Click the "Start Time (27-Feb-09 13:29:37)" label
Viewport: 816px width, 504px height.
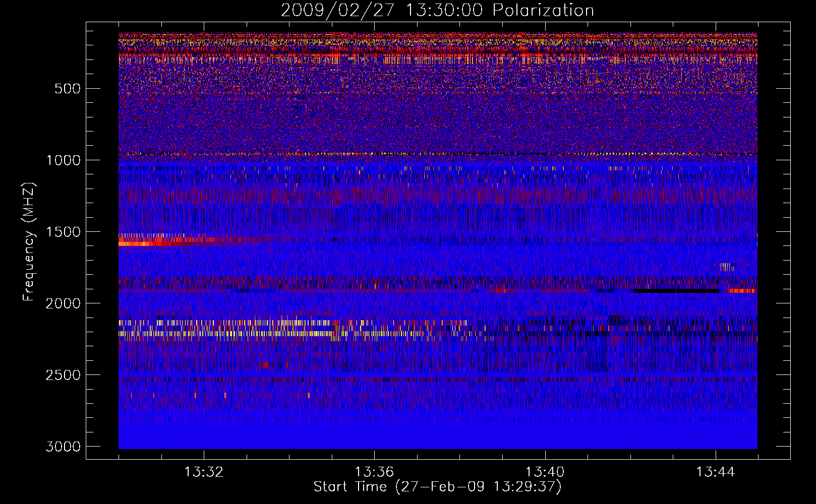(437, 487)
